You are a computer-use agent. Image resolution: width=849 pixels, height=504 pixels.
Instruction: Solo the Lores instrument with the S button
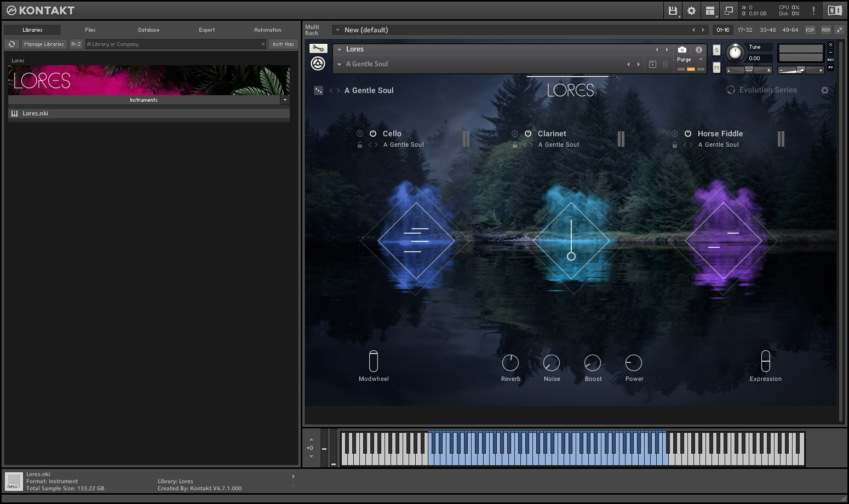point(716,50)
